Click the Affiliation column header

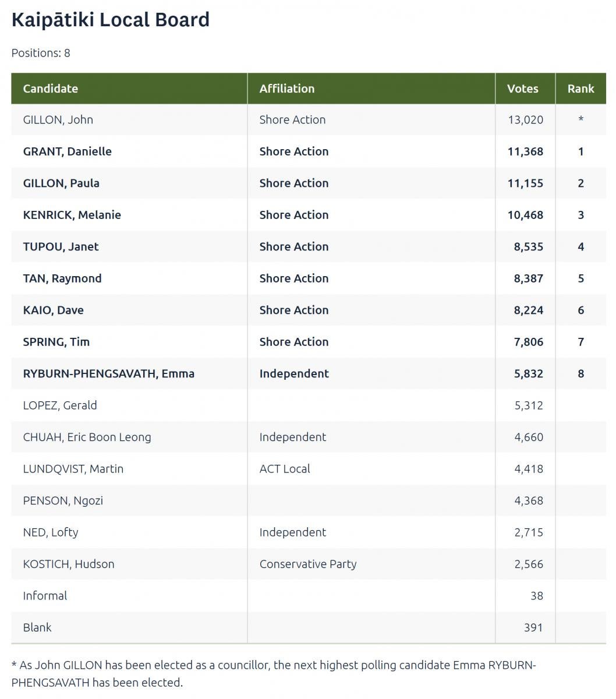pyautogui.click(x=286, y=89)
